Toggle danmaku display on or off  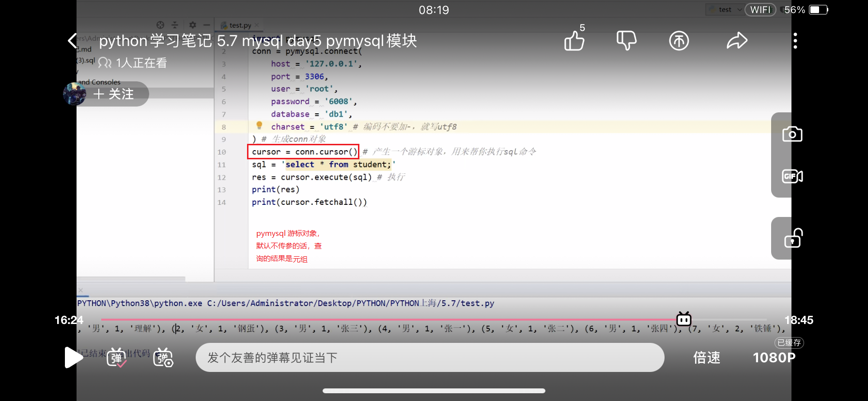(x=117, y=357)
